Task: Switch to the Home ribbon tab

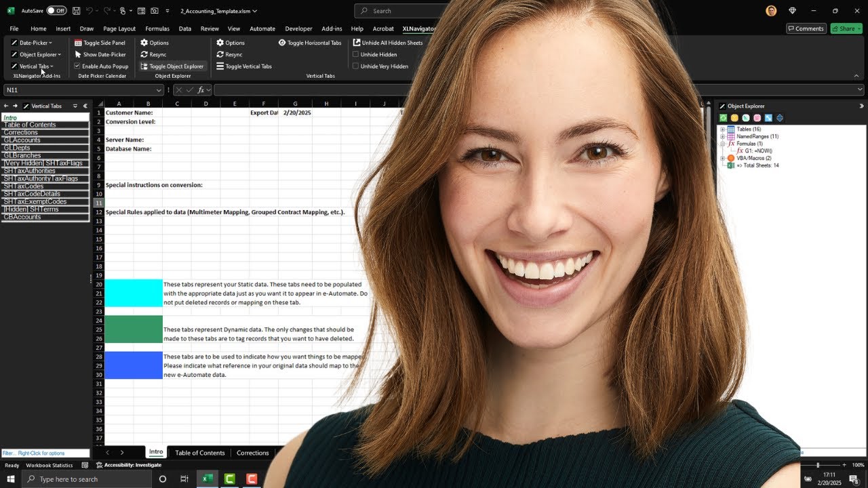Action: click(38, 28)
